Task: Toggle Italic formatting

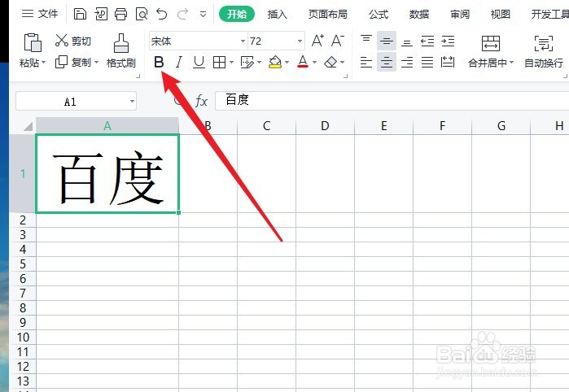Action: tap(178, 62)
